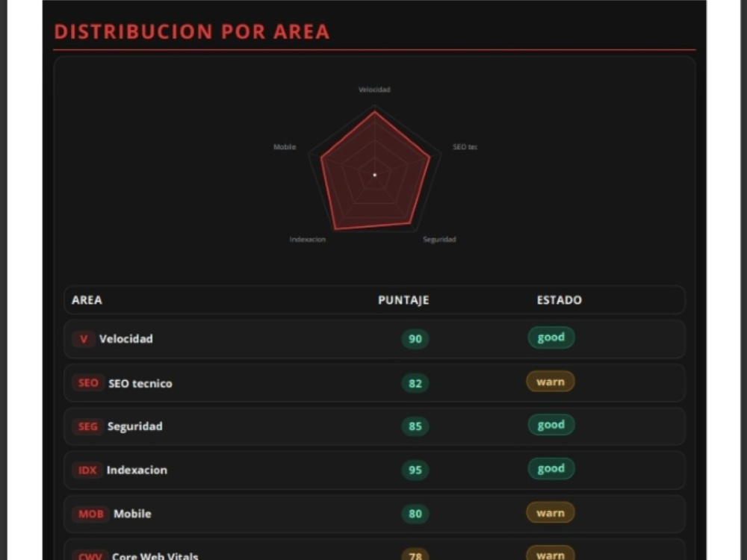
Task: Click the Seguridad label on radar chart
Action: (x=439, y=239)
